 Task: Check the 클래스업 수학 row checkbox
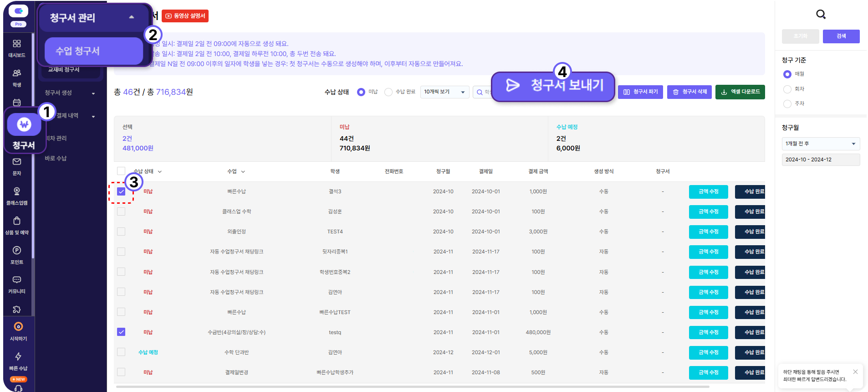tap(121, 211)
